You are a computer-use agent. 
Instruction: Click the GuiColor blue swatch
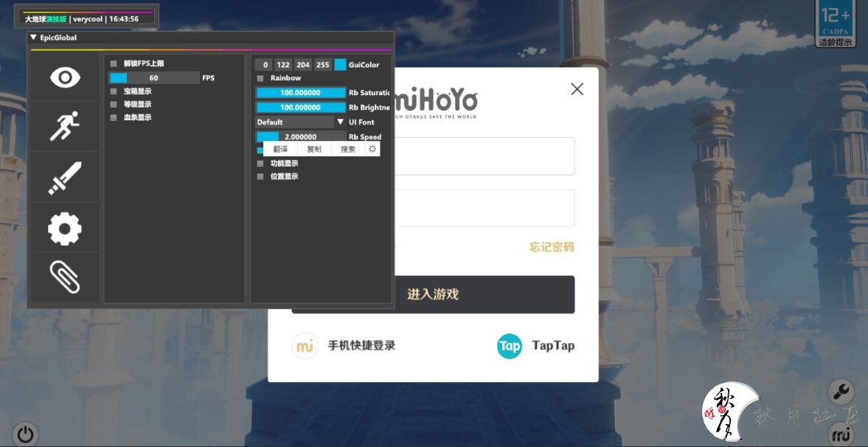coord(340,65)
